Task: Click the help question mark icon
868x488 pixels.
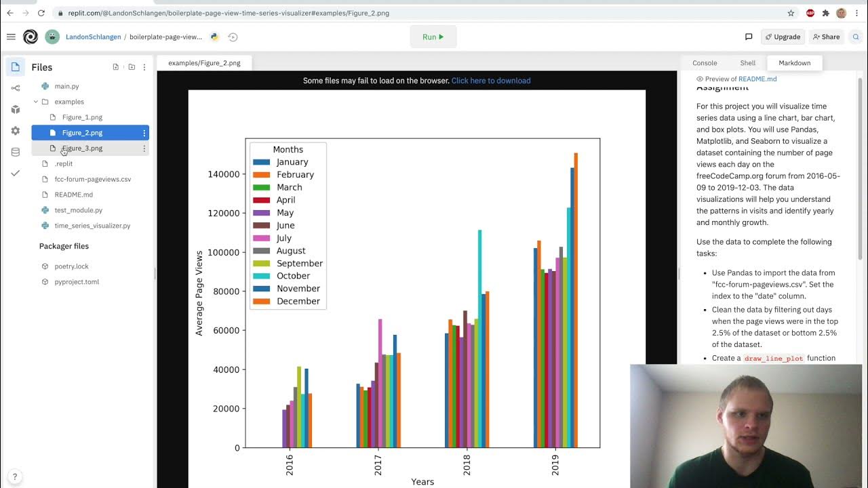Action: (15, 476)
